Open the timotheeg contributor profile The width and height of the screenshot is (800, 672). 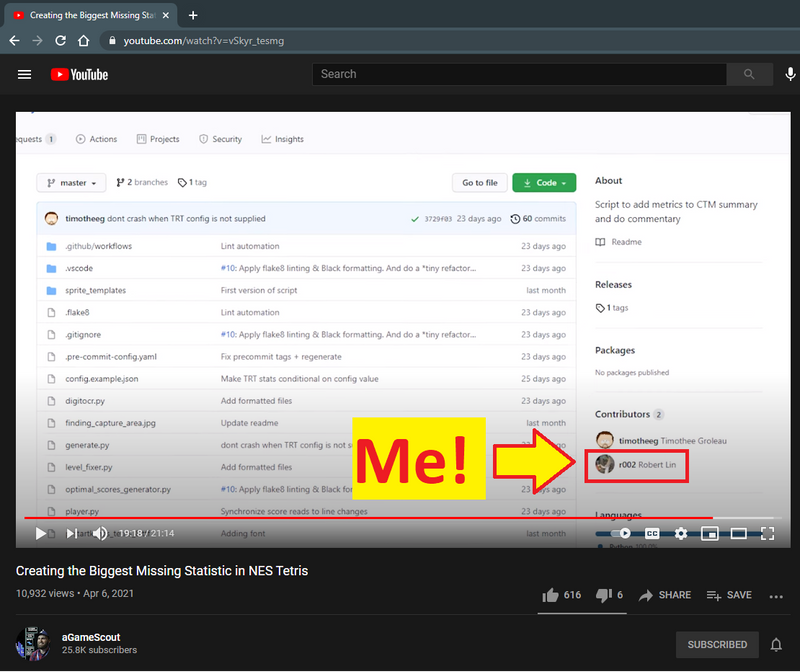click(661, 440)
